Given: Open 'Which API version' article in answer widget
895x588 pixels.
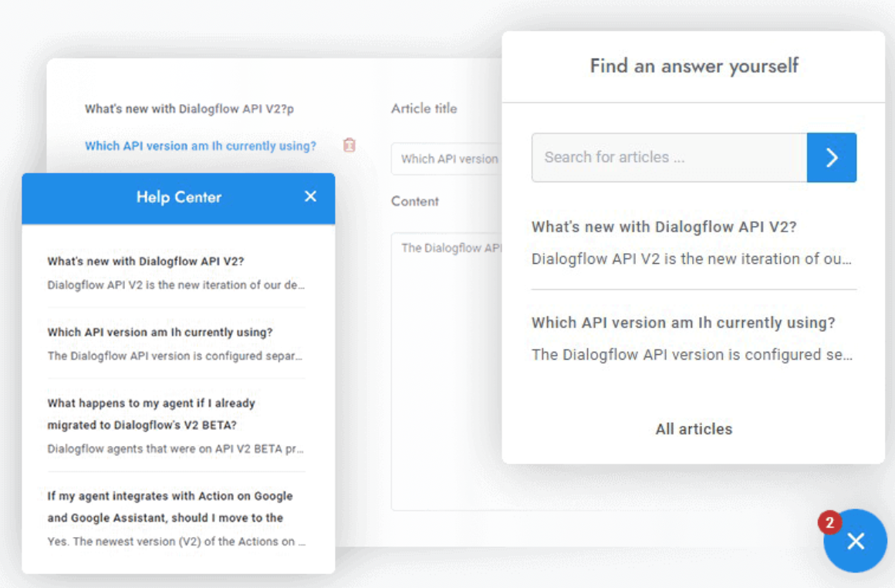Looking at the screenshot, I should (683, 323).
